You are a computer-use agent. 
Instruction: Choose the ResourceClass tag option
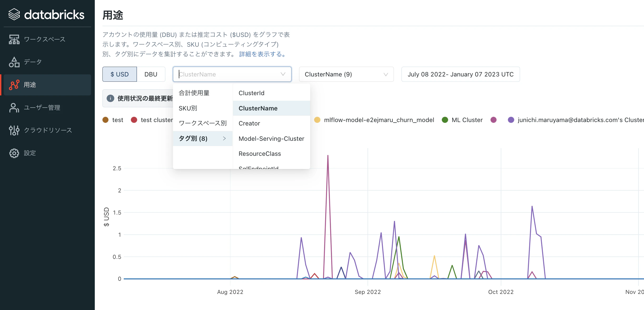click(271, 154)
